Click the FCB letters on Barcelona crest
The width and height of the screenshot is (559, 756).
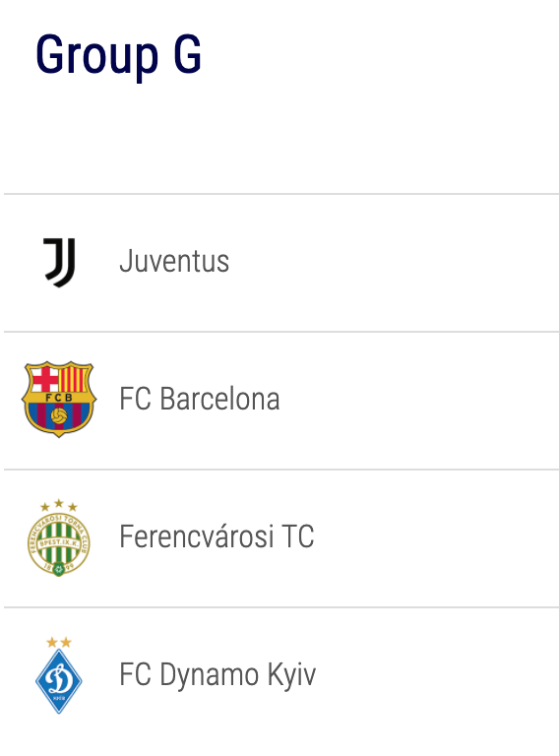[59, 398]
